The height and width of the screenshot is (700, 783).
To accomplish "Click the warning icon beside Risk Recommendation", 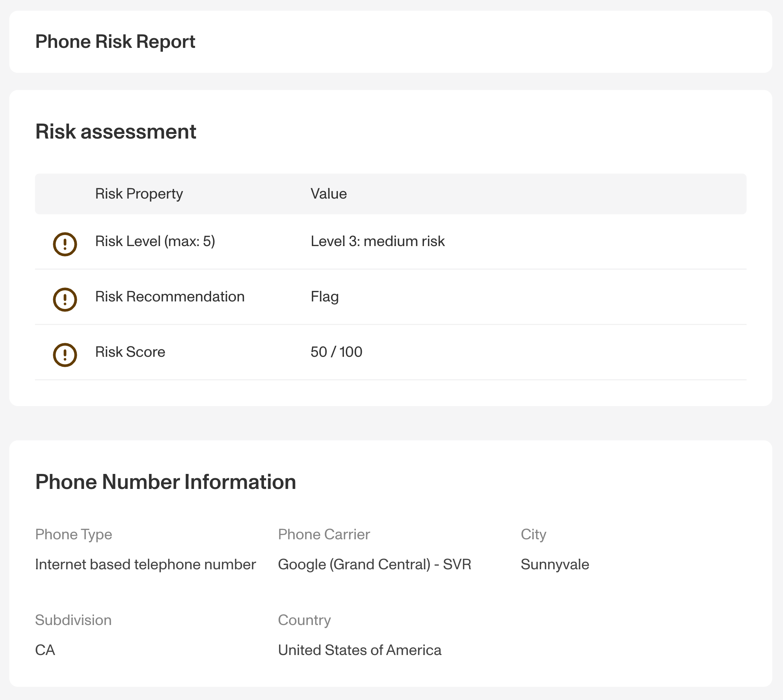I will 65,300.
